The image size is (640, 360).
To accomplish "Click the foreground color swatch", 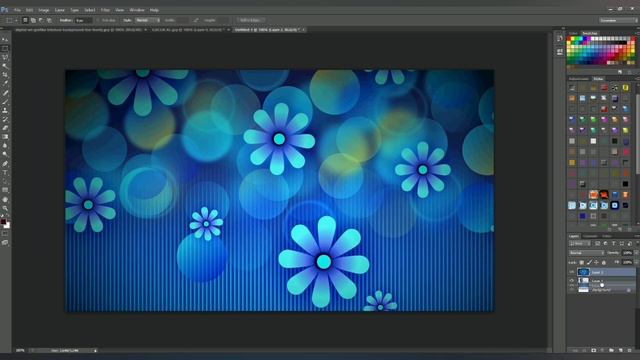I will 3,222.
